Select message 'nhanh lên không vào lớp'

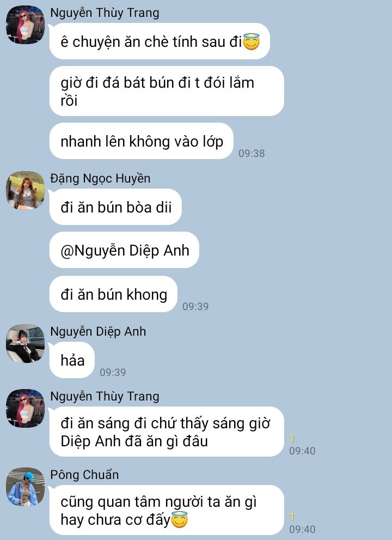pyautogui.click(x=142, y=141)
